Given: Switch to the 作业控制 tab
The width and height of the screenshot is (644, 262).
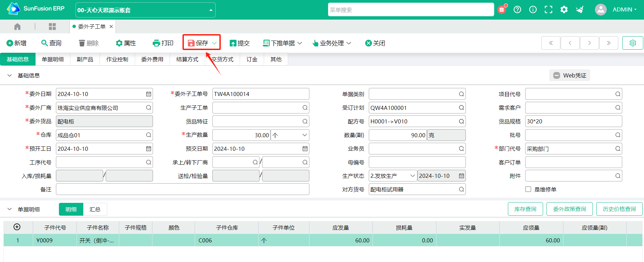Looking at the screenshot, I should tap(117, 59).
